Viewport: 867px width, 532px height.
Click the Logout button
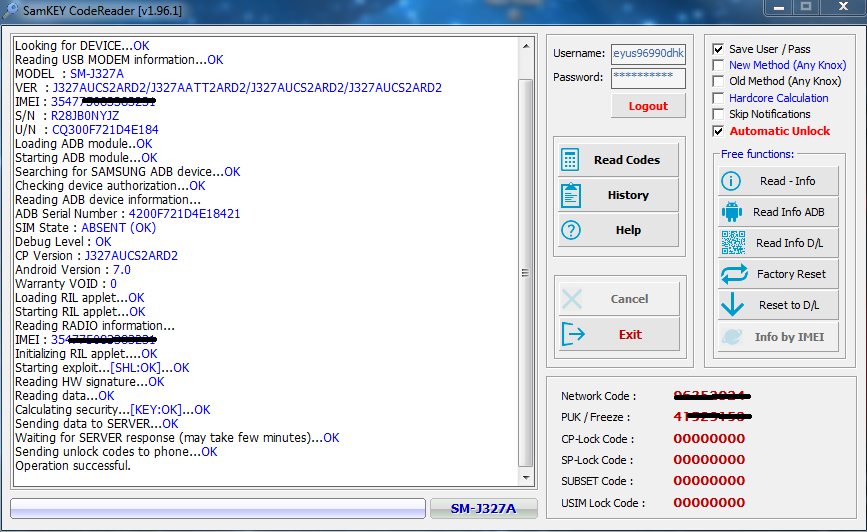tap(648, 106)
